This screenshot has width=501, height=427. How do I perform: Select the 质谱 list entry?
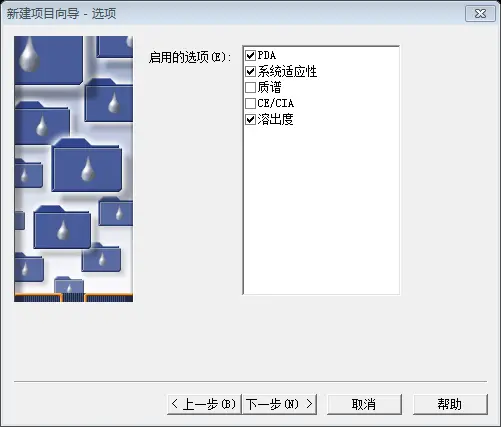pyautogui.click(x=269, y=87)
